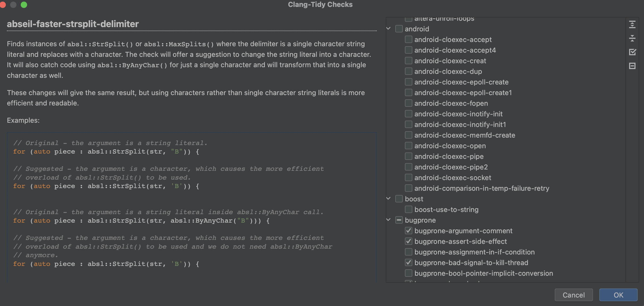Uncheck bugprone-bad-signal-to-kill-thread
This screenshot has width=644, height=306.
coord(409,262)
